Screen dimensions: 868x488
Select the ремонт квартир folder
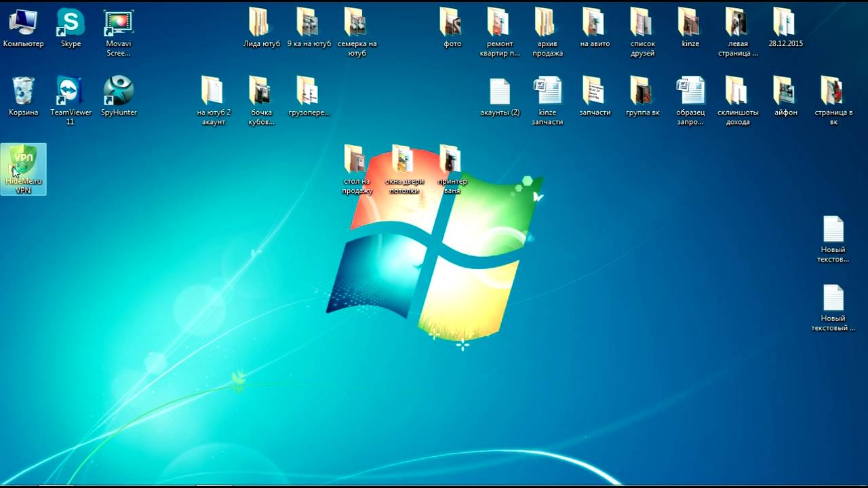point(500,33)
